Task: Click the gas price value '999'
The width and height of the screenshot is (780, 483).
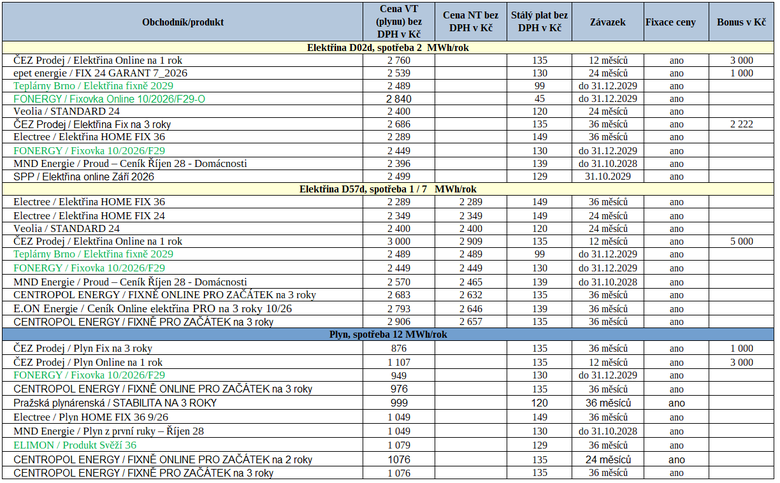Action: (x=399, y=403)
